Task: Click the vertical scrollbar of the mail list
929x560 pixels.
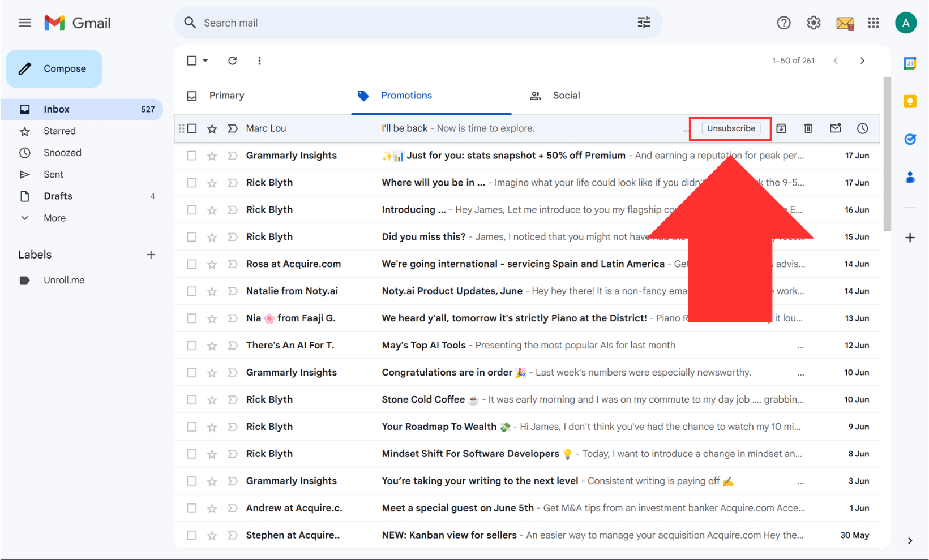Action: (x=887, y=154)
